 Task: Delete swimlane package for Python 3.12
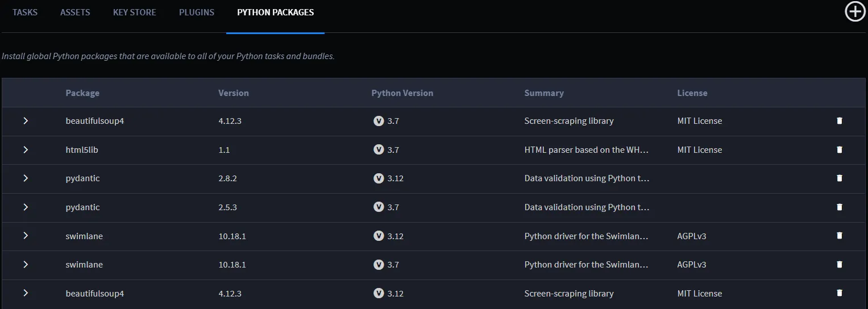(x=840, y=236)
